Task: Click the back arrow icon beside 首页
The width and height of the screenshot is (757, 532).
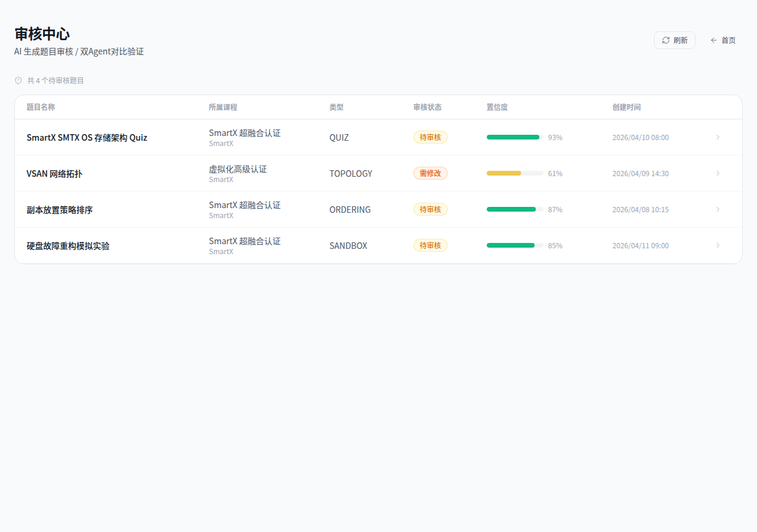Action: coord(714,40)
